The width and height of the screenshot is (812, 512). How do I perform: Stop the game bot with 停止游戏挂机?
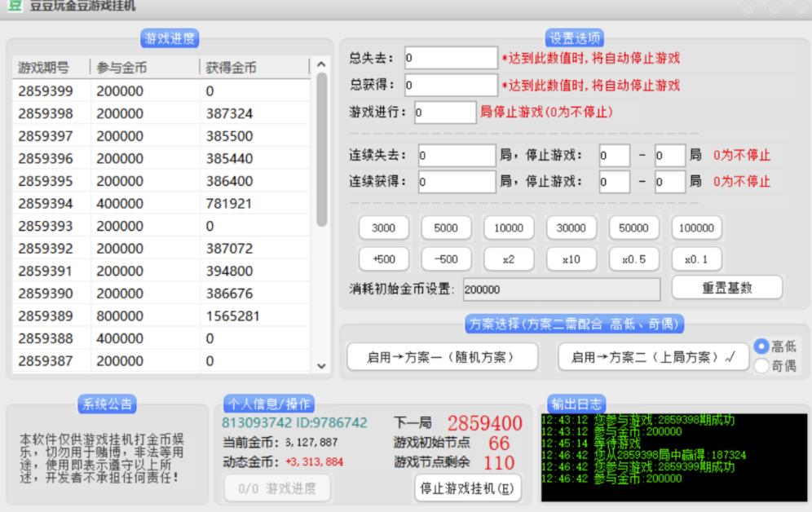[x=467, y=488]
